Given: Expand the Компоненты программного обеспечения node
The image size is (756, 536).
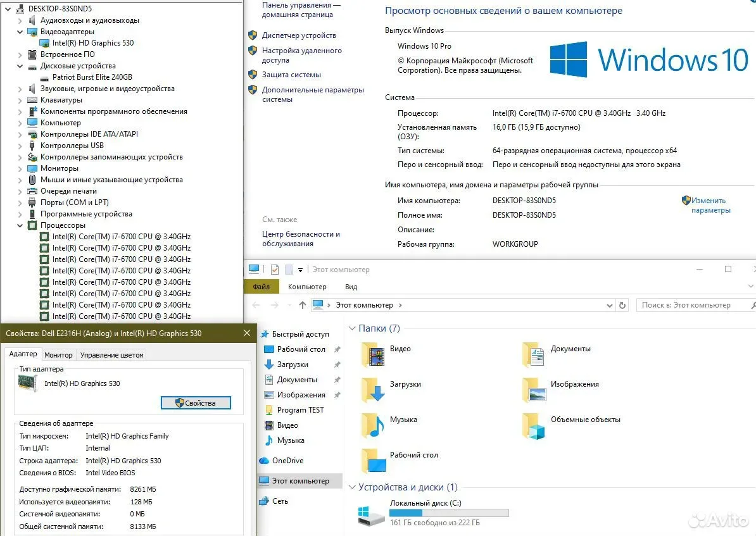Looking at the screenshot, I should 20,111.
